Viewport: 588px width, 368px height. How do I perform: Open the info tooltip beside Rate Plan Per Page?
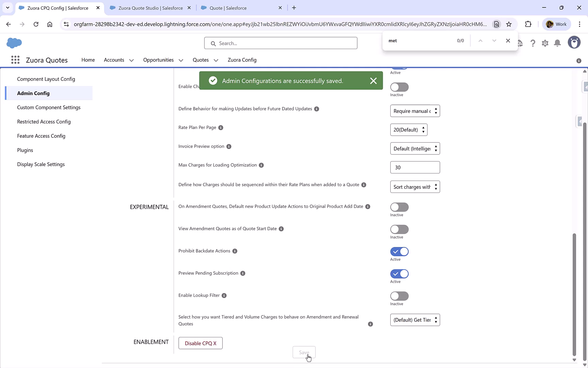[x=220, y=127]
